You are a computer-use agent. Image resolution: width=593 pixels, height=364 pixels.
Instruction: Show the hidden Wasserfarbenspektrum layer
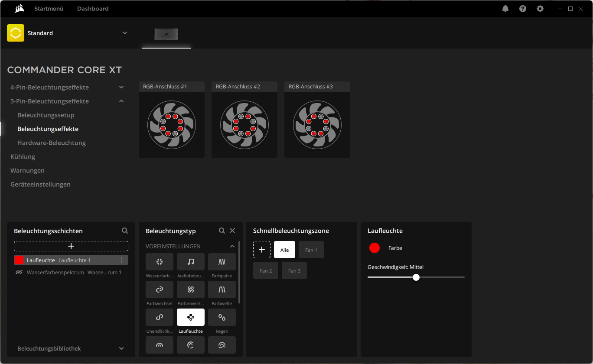point(19,273)
